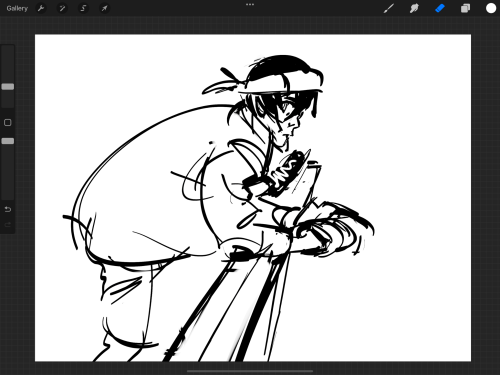
Task: Redo the last undone stroke
Action: 8,225
